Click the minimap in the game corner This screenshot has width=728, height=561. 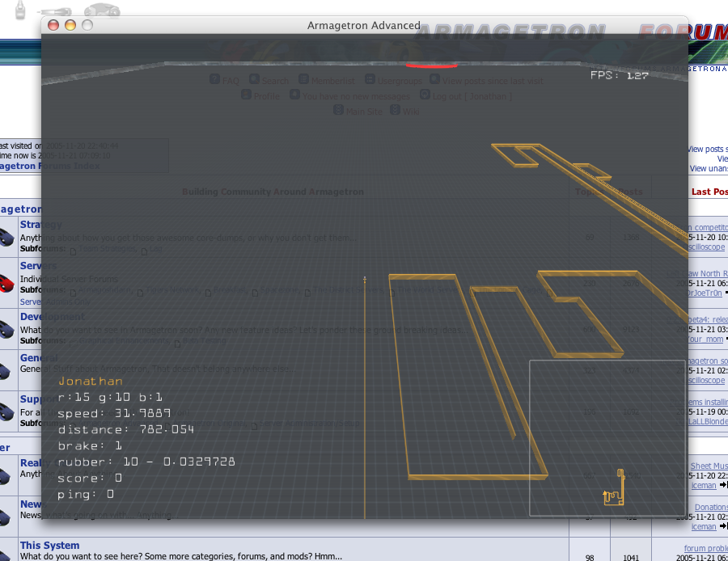pyautogui.click(x=607, y=437)
